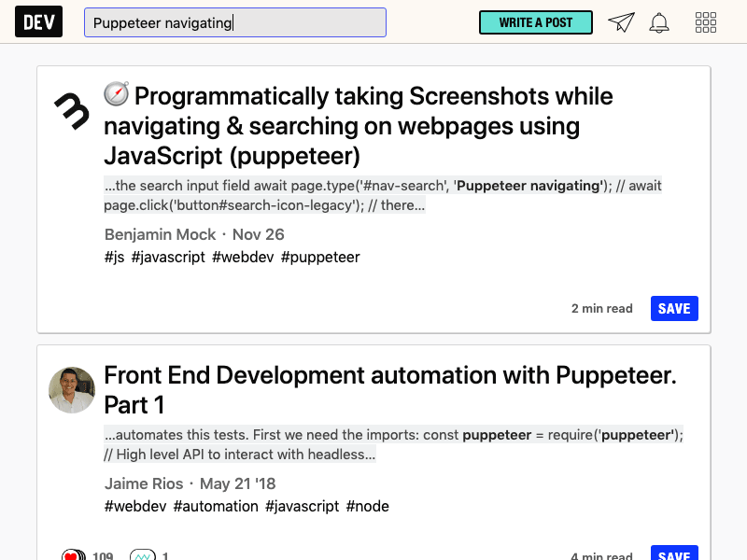The width and height of the screenshot is (747, 560).
Task: Select the #node tag
Action: pos(367,506)
